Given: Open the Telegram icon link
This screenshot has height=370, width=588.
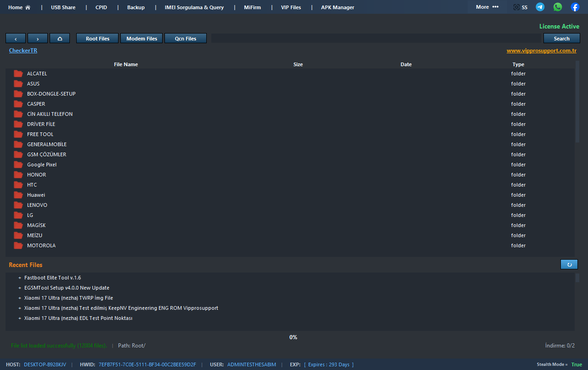Looking at the screenshot, I should (x=540, y=7).
